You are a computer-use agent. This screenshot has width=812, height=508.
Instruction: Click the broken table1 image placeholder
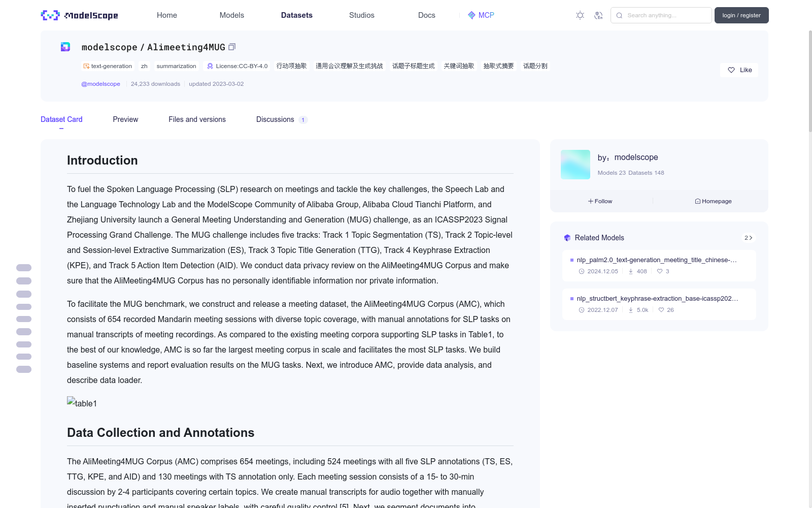(x=82, y=403)
